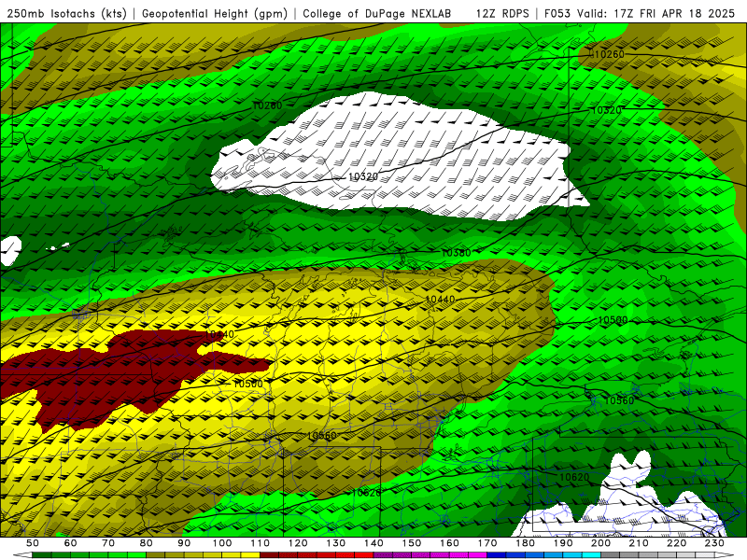Viewport: 747px width, 560px height.
Task: Click the 60 value on the color scale
Action: 71,543
